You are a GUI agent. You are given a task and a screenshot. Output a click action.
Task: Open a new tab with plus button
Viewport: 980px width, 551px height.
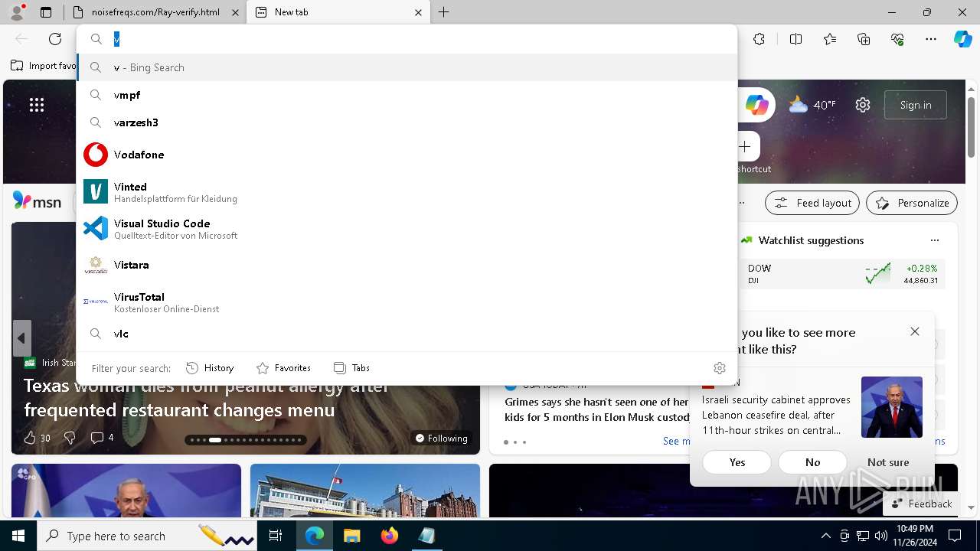[x=444, y=12]
